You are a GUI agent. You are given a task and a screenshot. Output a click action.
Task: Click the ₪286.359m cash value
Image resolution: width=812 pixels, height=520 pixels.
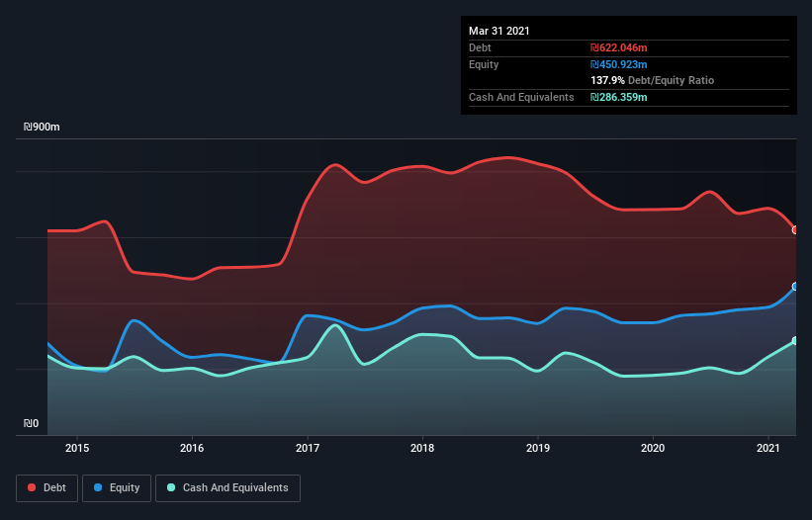coord(619,97)
